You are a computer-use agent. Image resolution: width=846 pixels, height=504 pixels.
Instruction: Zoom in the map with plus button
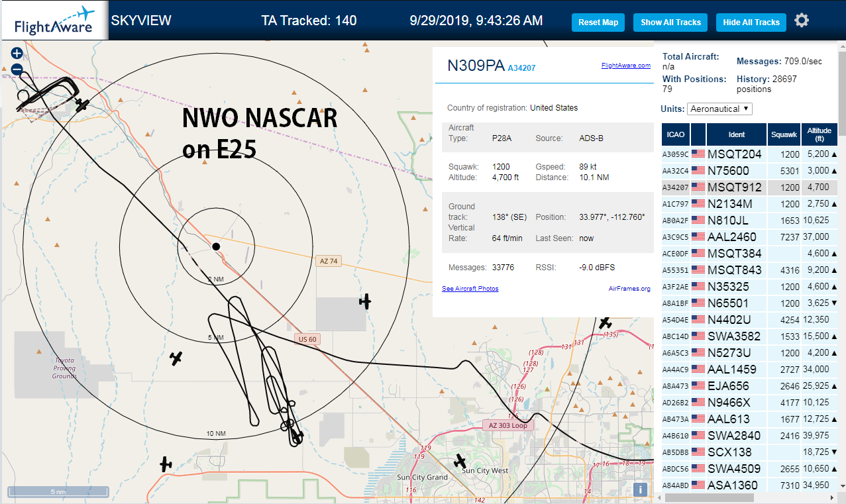[x=17, y=54]
